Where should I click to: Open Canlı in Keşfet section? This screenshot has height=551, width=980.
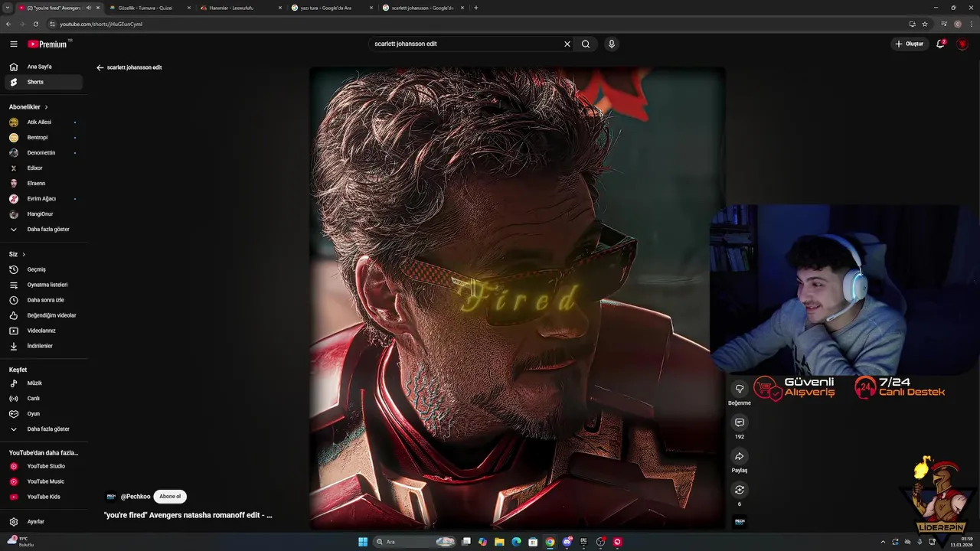(44, 398)
